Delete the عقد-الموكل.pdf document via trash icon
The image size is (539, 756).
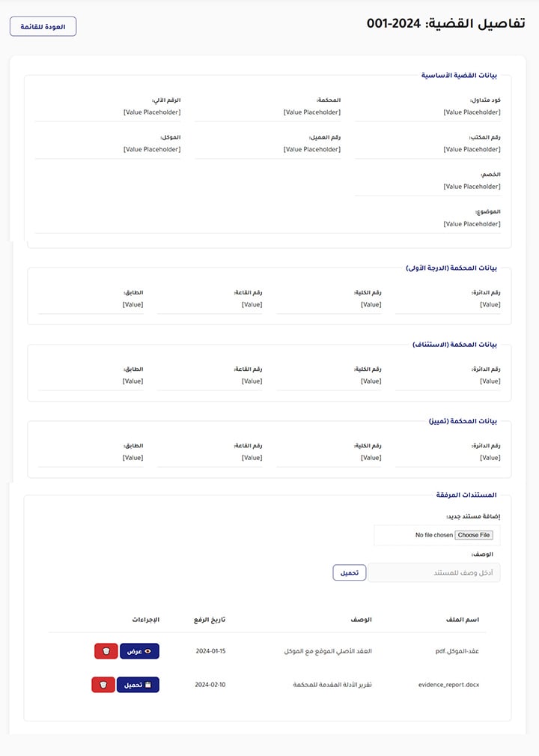[106, 651]
